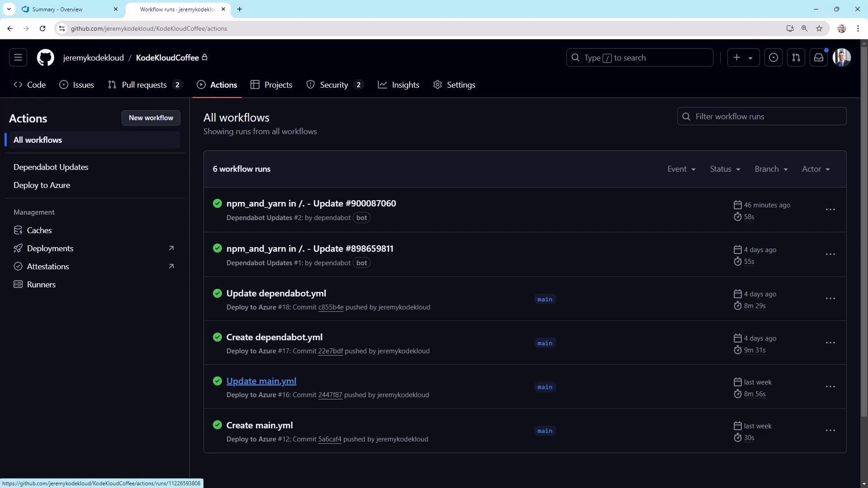Open three-dot menu for Update main.yml run

click(x=830, y=387)
